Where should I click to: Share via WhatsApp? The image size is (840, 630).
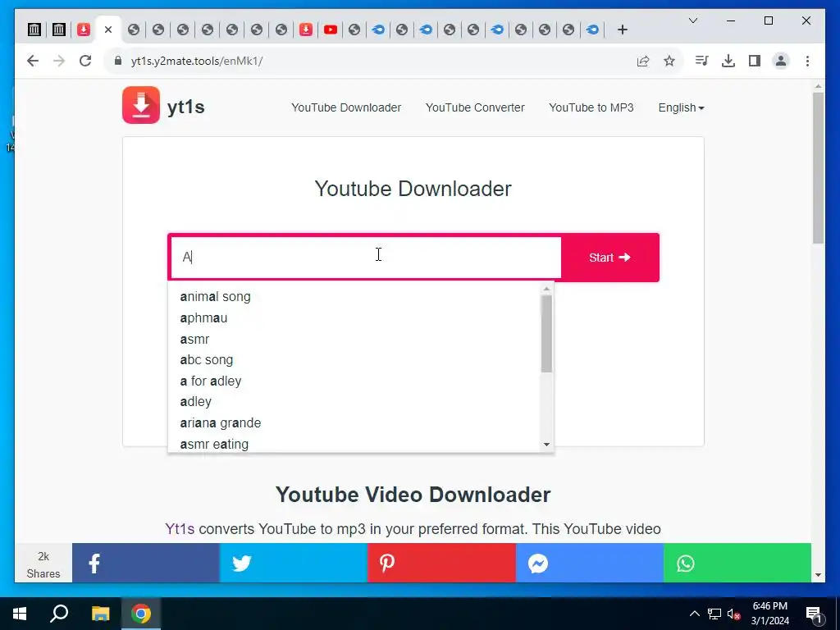coord(737,563)
